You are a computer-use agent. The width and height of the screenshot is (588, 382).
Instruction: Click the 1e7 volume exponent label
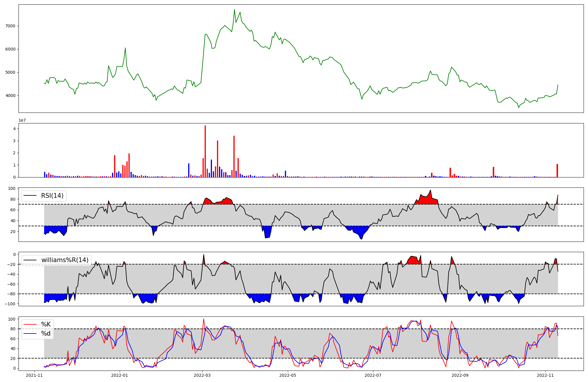click(22, 120)
